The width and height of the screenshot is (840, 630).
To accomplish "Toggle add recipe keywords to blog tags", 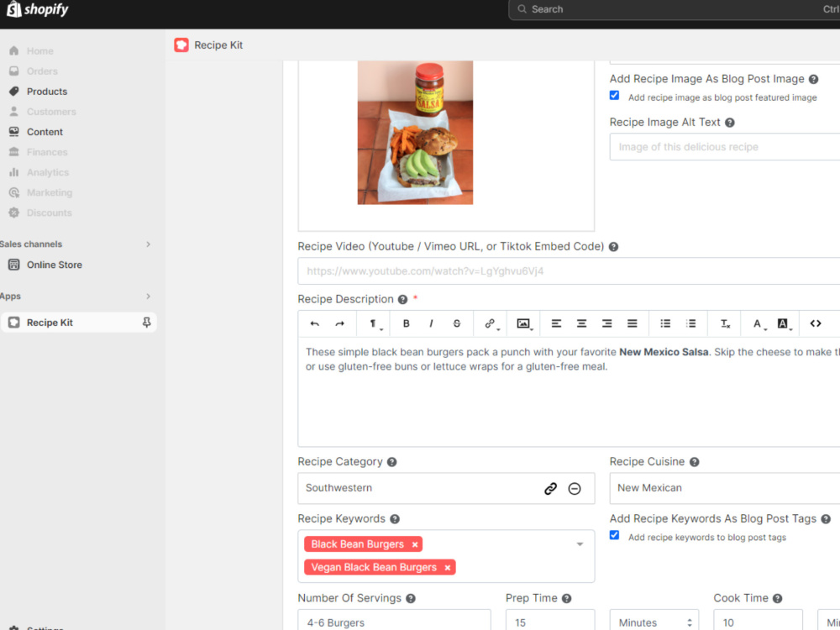I will (615, 535).
